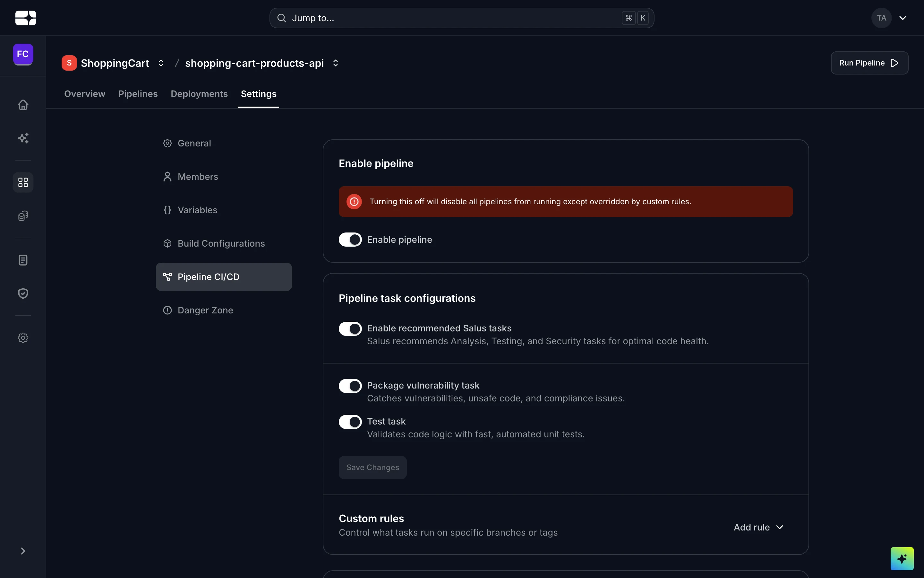
Task: Click the command key shortcut badge
Action: [x=629, y=18]
